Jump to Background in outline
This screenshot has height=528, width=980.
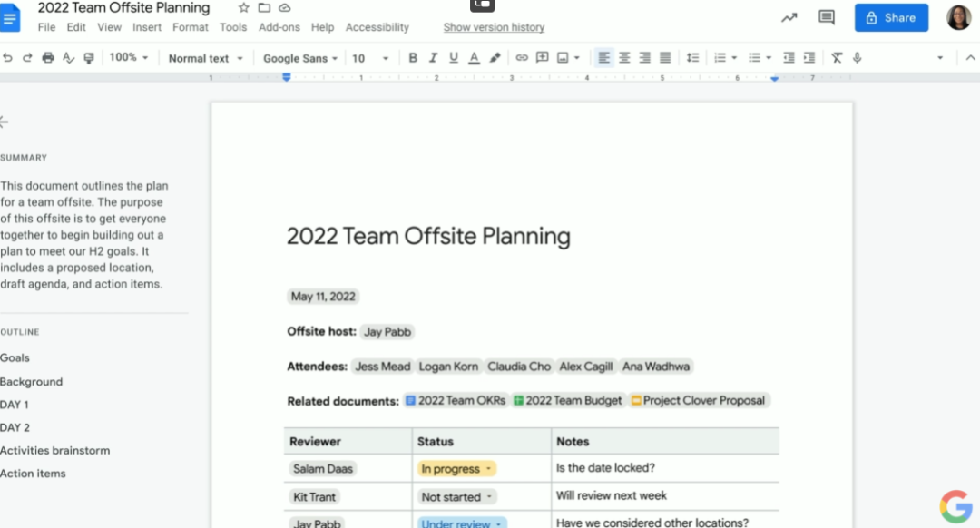(x=31, y=382)
